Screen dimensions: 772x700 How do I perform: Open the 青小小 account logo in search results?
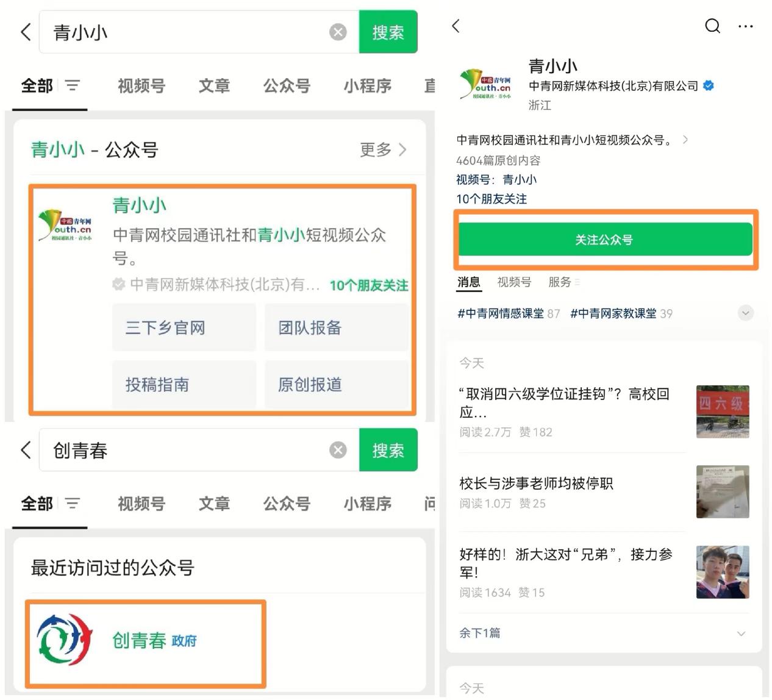(x=65, y=226)
